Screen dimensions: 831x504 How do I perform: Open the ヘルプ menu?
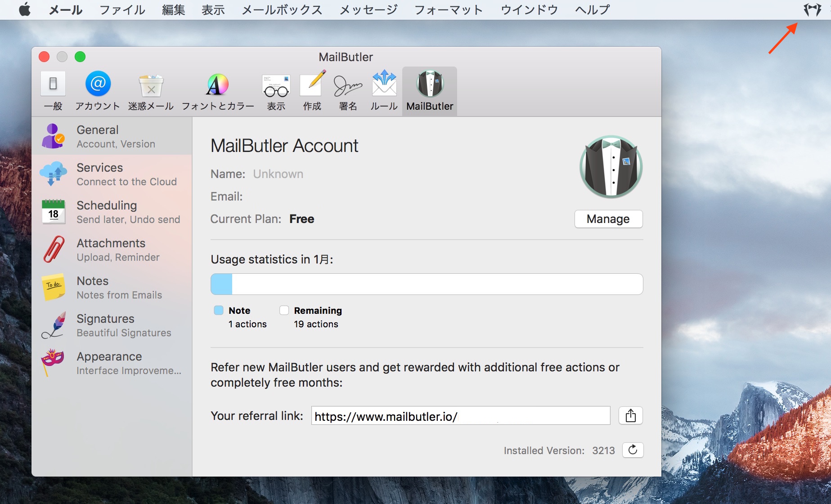[x=593, y=9]
